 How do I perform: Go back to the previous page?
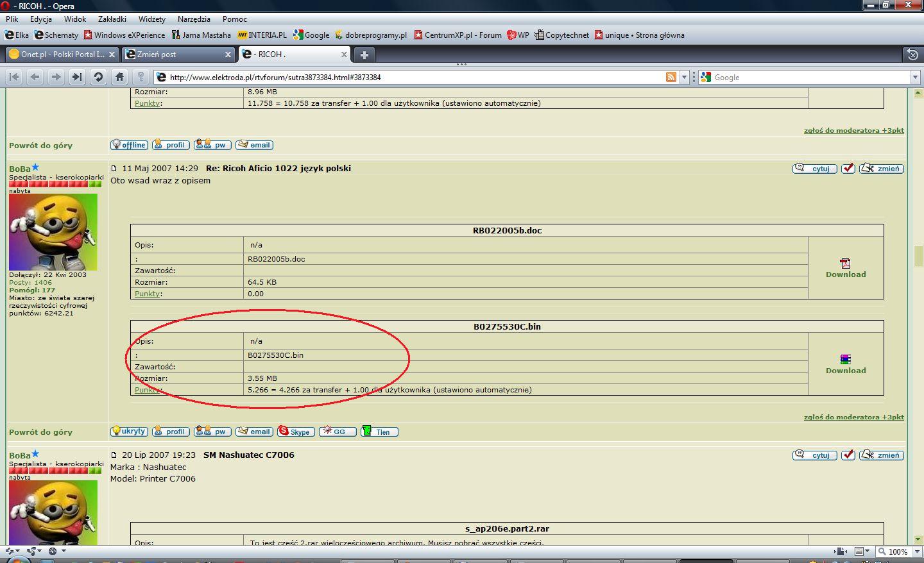(x=35, y=77)
